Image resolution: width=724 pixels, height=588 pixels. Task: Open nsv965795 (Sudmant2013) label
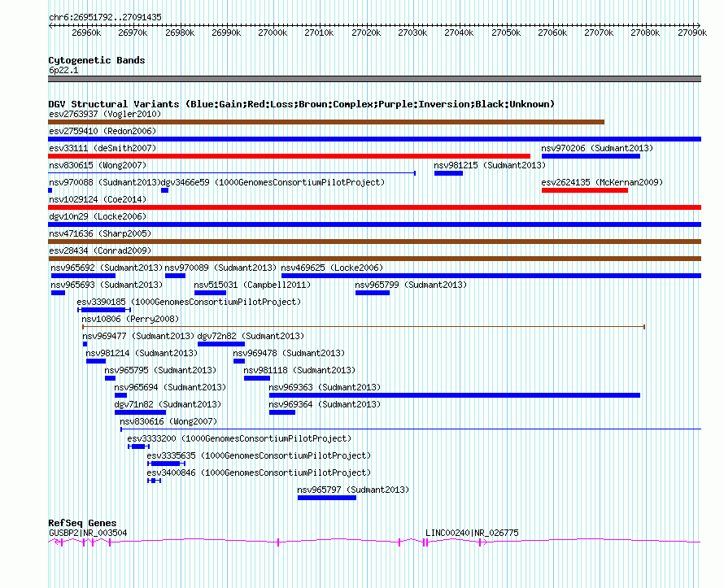click(x=160, y=370)
